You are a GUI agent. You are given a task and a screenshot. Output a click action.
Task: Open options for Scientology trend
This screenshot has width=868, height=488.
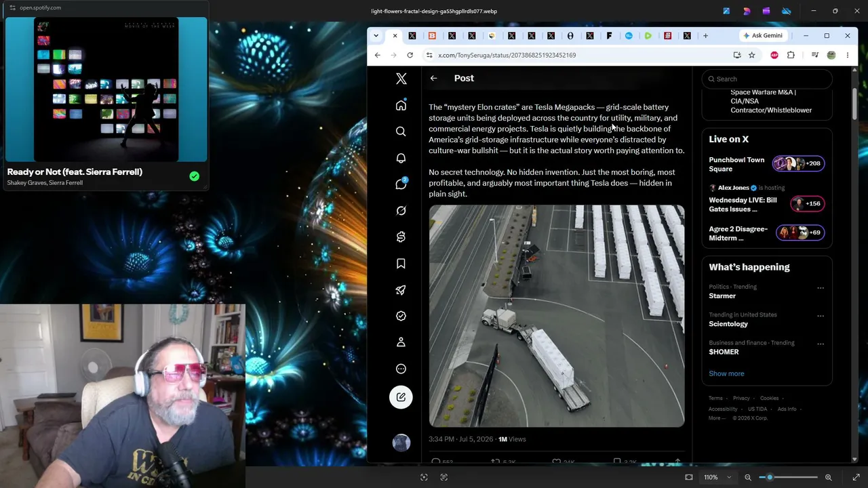coord(821,316)
